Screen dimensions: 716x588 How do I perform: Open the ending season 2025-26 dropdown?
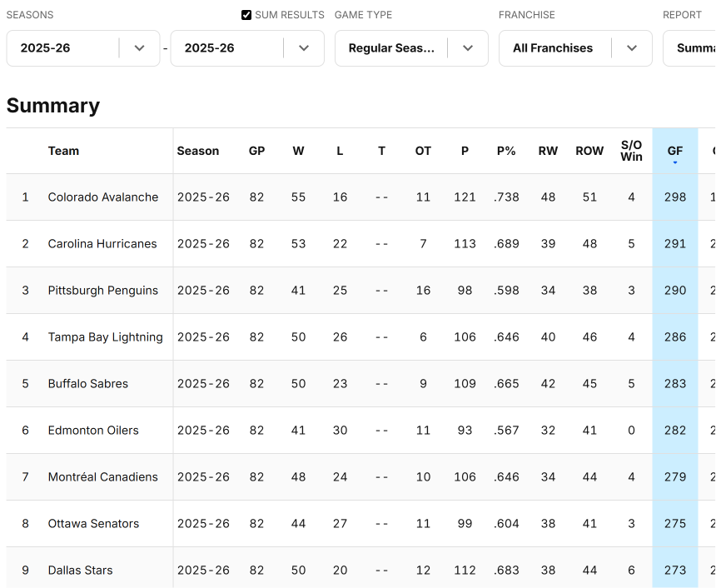[247, 48]
